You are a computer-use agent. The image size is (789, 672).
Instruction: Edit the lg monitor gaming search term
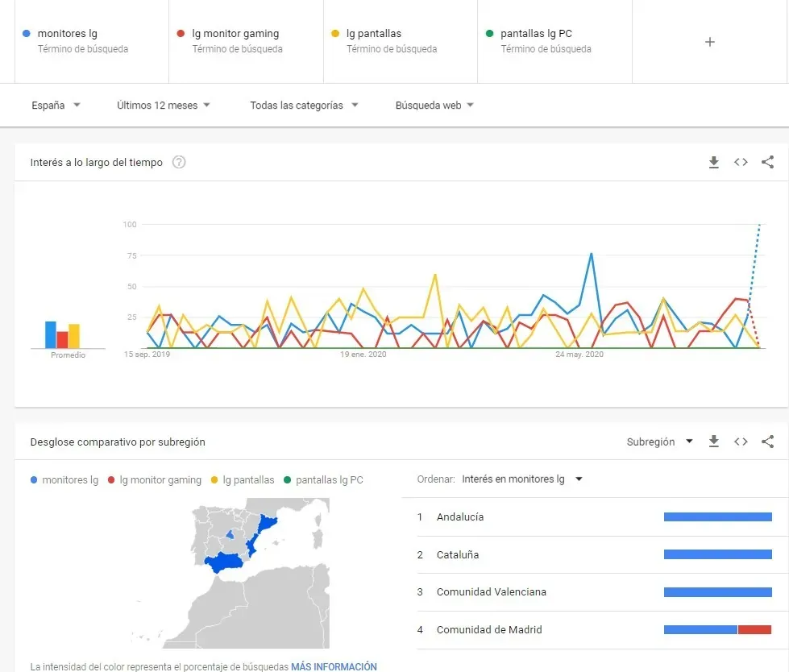(235, 33)
